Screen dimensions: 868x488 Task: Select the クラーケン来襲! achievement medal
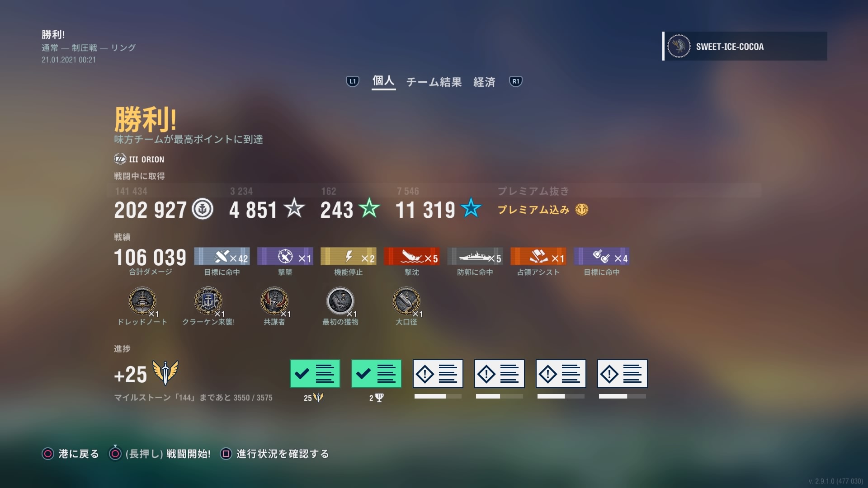[x=208, y=301]
